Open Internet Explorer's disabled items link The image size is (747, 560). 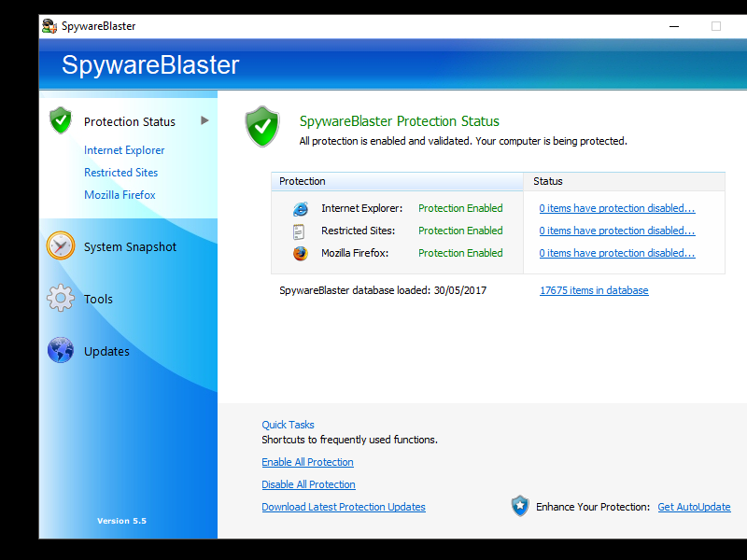point(617,208)
